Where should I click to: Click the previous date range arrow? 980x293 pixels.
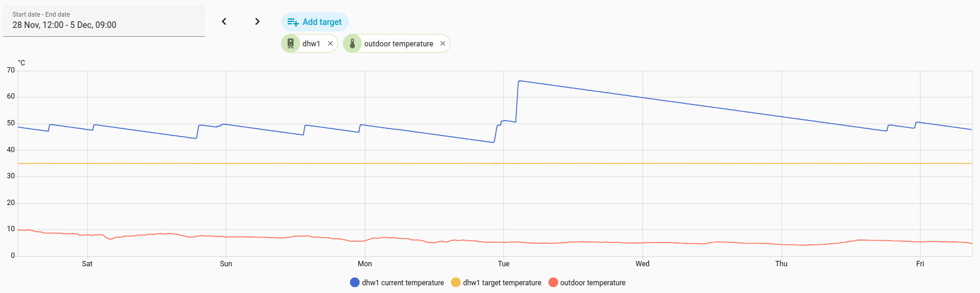tap(224, 21)
